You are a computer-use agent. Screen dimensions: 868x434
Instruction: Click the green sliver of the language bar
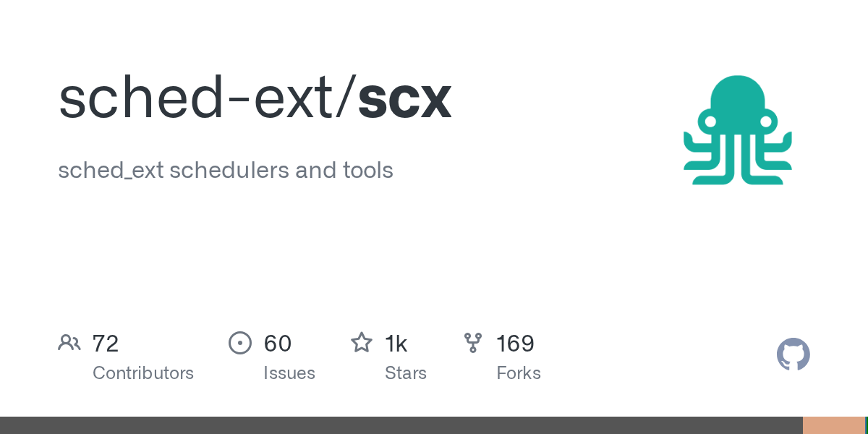[867, 425]
